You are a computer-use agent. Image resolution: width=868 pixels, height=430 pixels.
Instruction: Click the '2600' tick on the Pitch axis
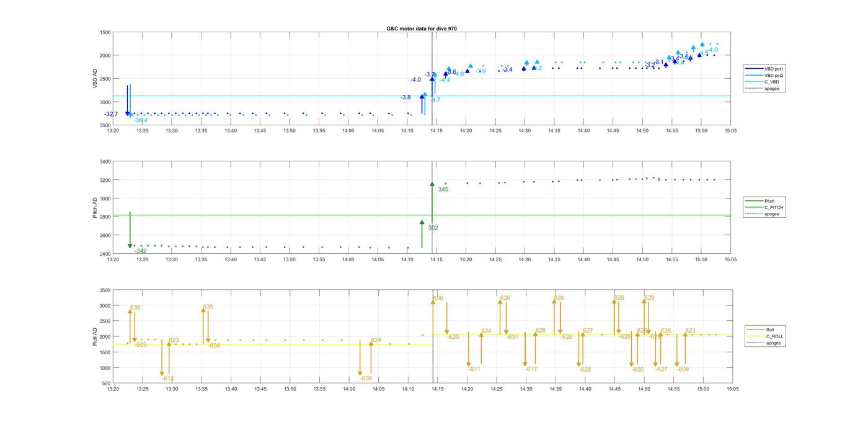105,235
